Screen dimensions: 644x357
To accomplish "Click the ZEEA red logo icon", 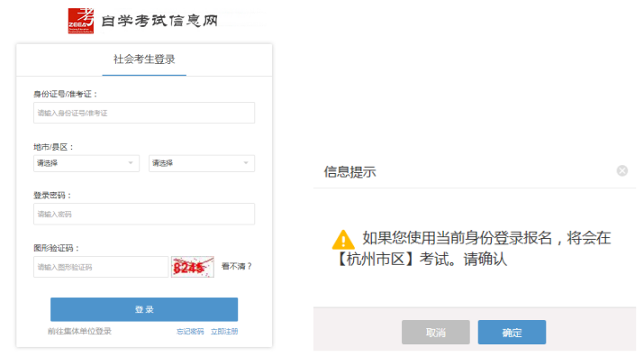I will 81,21.
